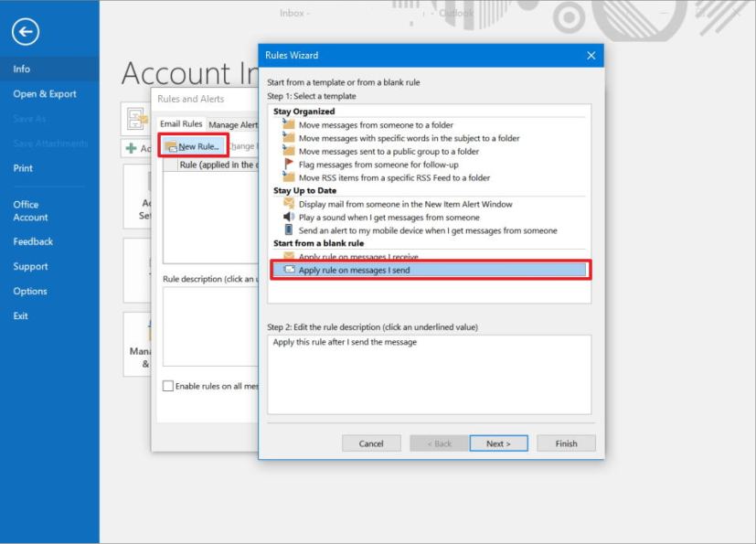Click the folder icon beside specific words template
Screen dimensions: 756x544
pos(288,137)
